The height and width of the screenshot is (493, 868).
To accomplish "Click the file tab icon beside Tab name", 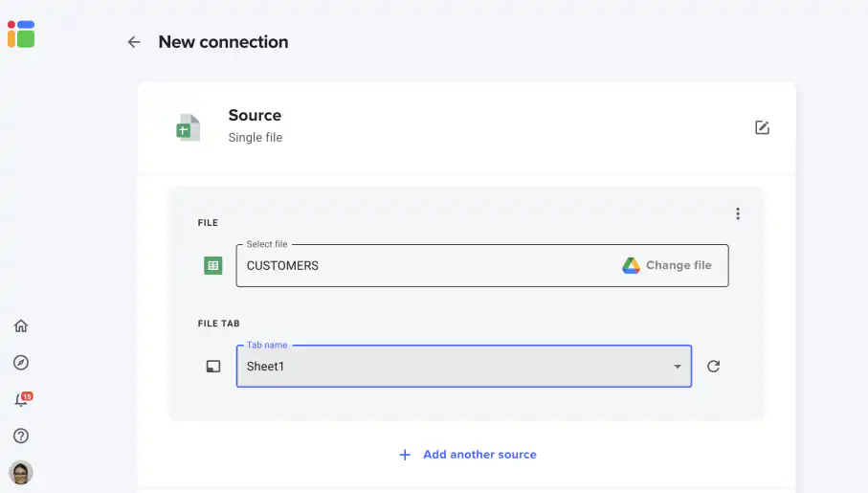I will click(213, 367).
